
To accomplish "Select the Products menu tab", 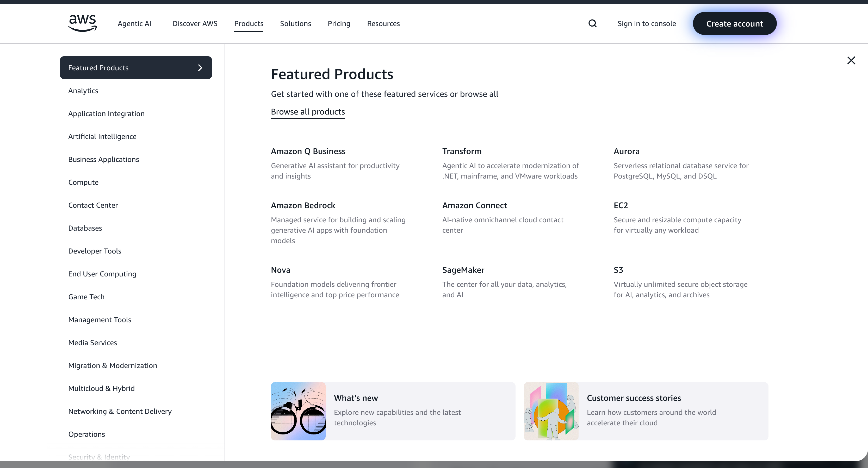I will pos(249,24).
